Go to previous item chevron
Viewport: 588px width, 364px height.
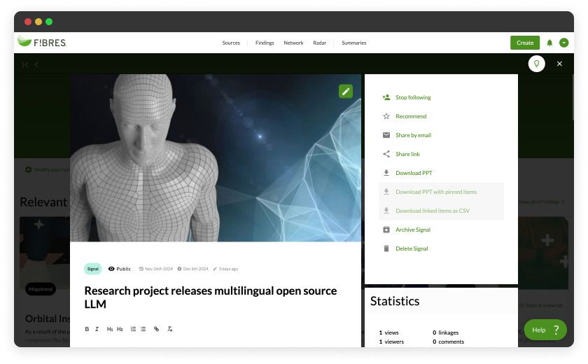point(36,64)
